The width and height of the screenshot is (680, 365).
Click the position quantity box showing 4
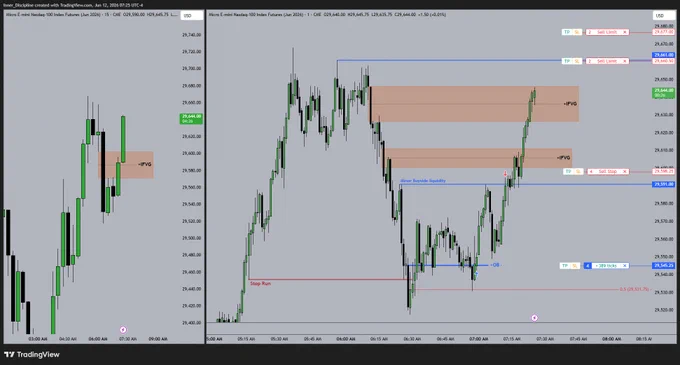point(587,266)
